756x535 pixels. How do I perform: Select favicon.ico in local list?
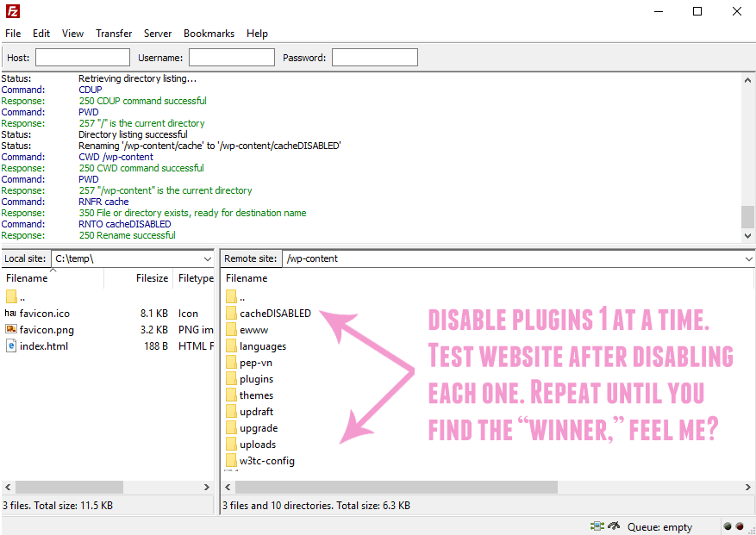pyautogui.click(x=44, y=314)
